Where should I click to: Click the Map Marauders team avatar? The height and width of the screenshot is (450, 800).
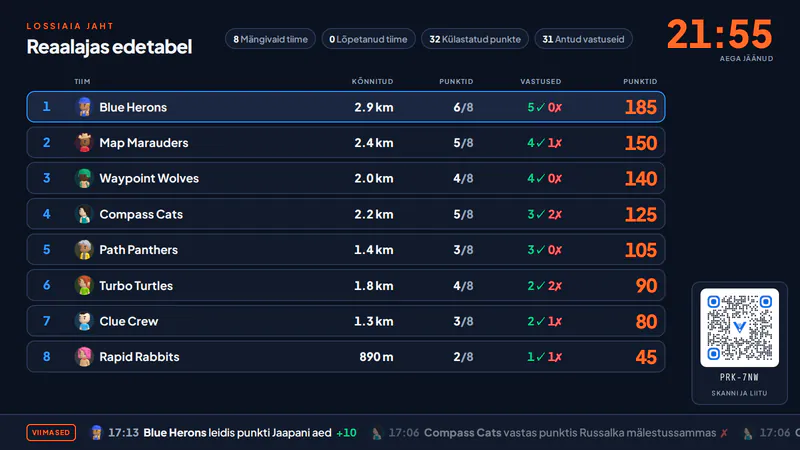(x=84, y=143)
